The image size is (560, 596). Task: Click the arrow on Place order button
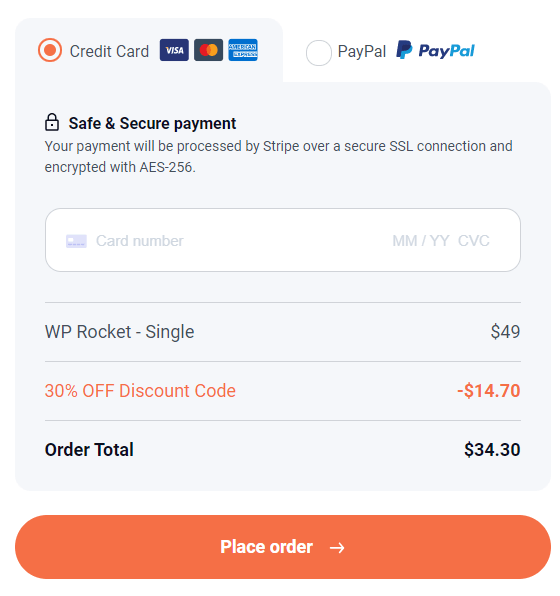(x=337, y=548)
